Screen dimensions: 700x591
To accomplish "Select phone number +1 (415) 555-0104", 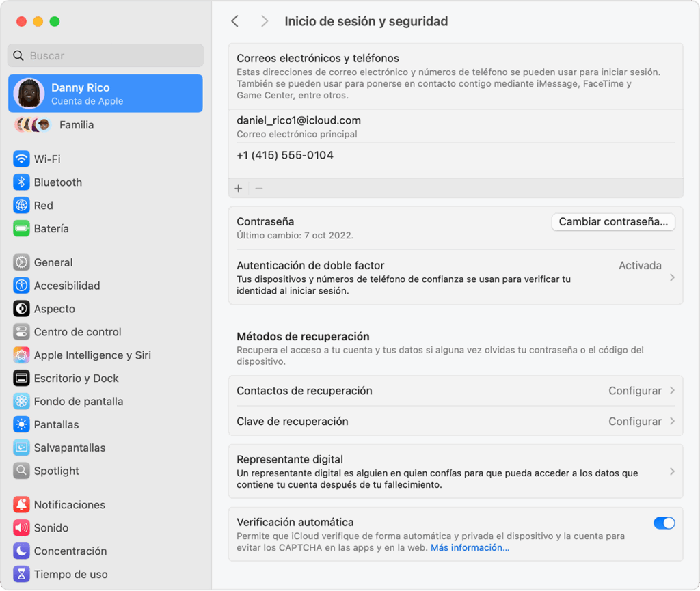I will pos(285,155).
